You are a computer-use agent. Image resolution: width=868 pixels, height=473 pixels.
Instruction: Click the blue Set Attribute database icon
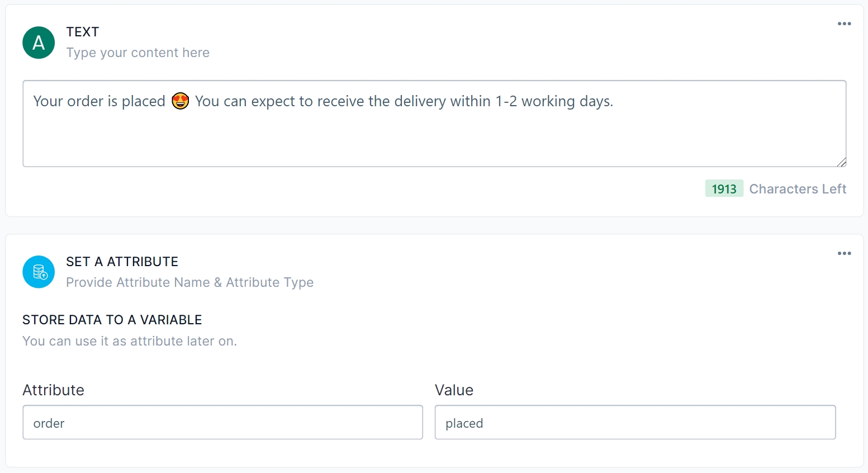(x=39, y=272)
